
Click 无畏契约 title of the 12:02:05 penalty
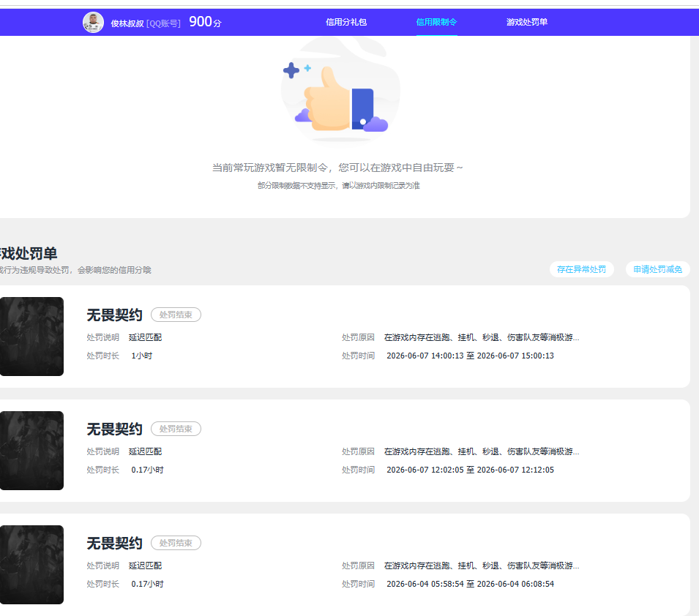[x=115, y=429]
